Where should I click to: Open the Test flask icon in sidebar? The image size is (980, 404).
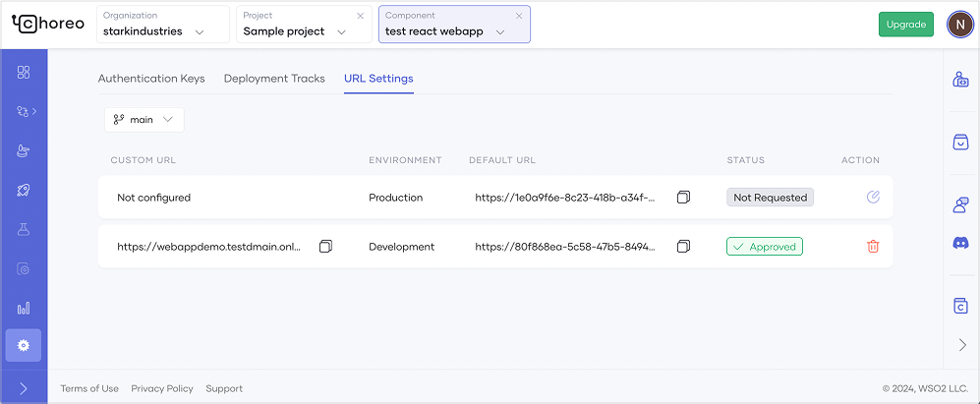pos(24,229)
